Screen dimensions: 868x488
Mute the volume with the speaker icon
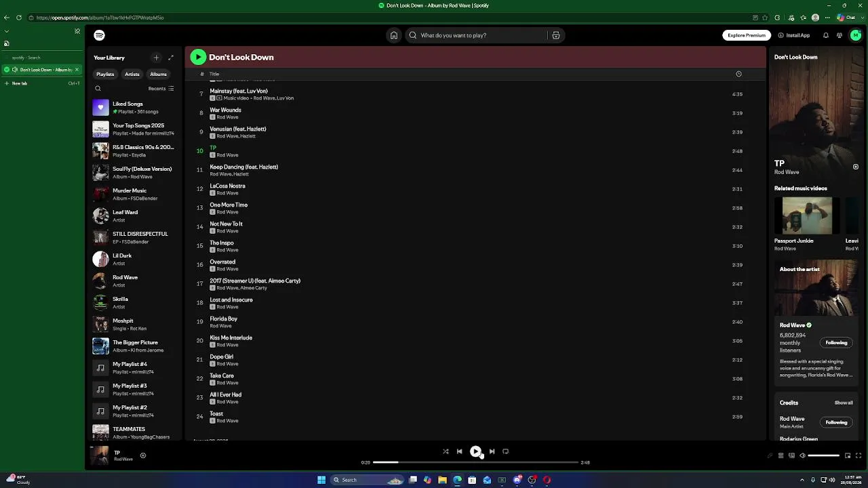point(802,455)
